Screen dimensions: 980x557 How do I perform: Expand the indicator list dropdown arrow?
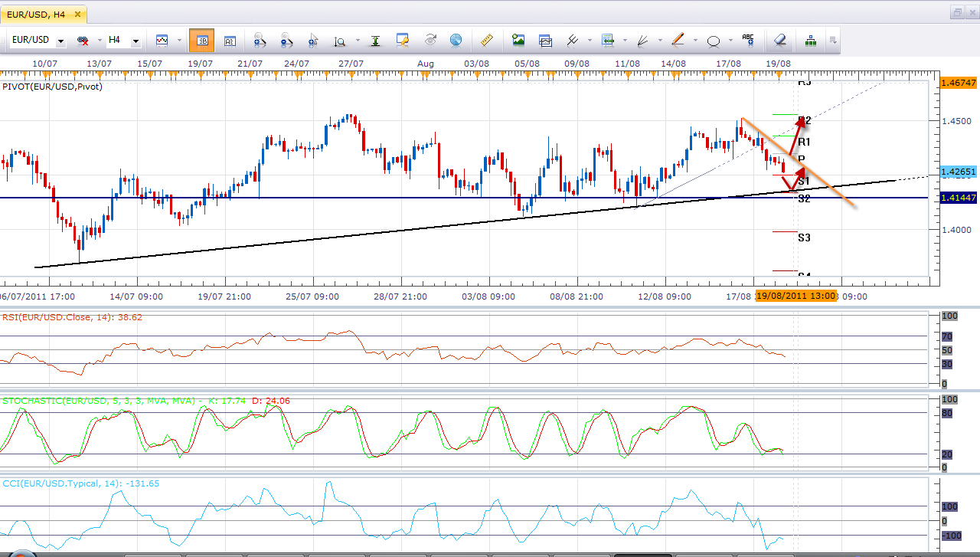click(625, 41)
